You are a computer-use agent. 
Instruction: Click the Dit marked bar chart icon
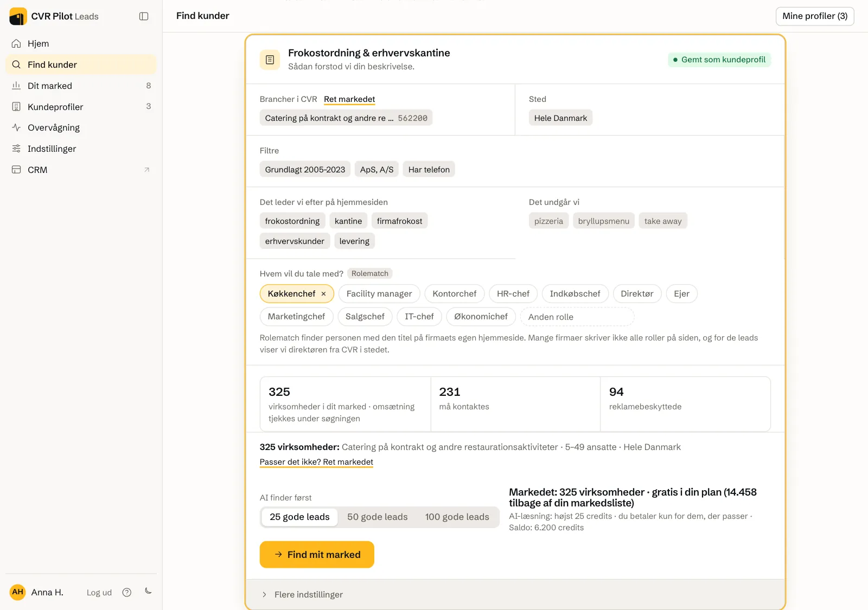coord(16,86)
